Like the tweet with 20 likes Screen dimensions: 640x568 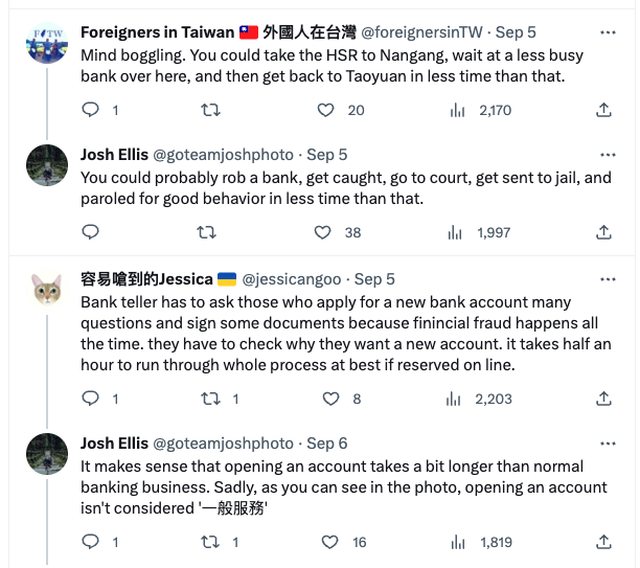coord(326,110)
